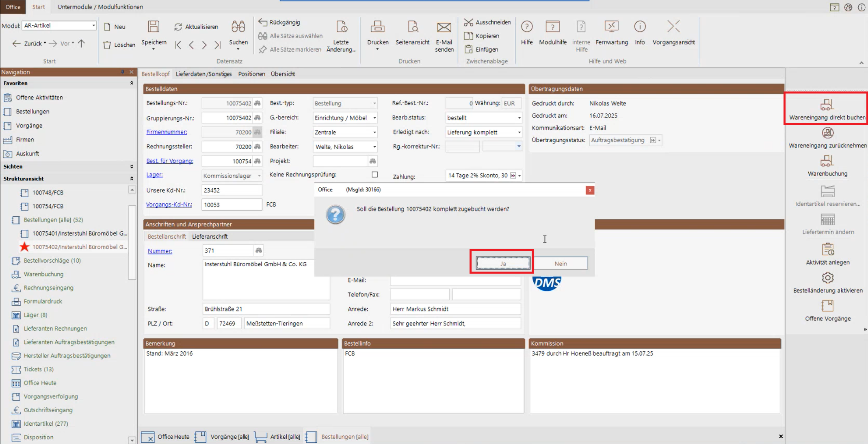Click the Speichern disk icon
Viewport: 868px width, 444px height.
coord(154,27)
